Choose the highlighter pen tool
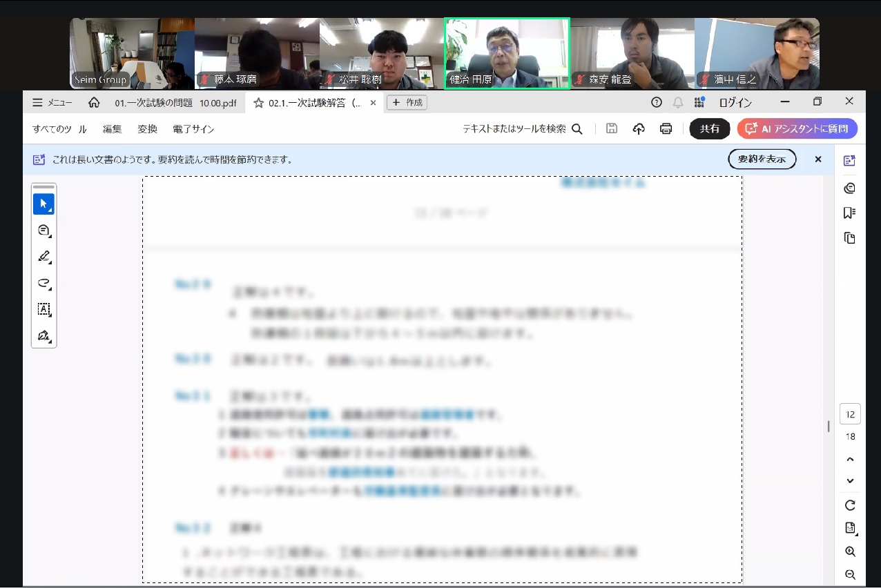 [x=43, y=257]
